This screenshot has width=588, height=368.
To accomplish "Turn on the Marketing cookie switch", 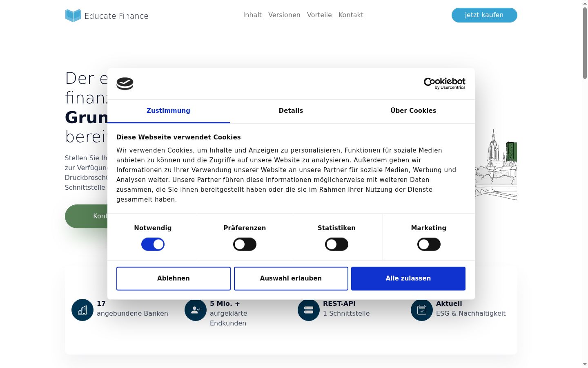I will [429, 245].
